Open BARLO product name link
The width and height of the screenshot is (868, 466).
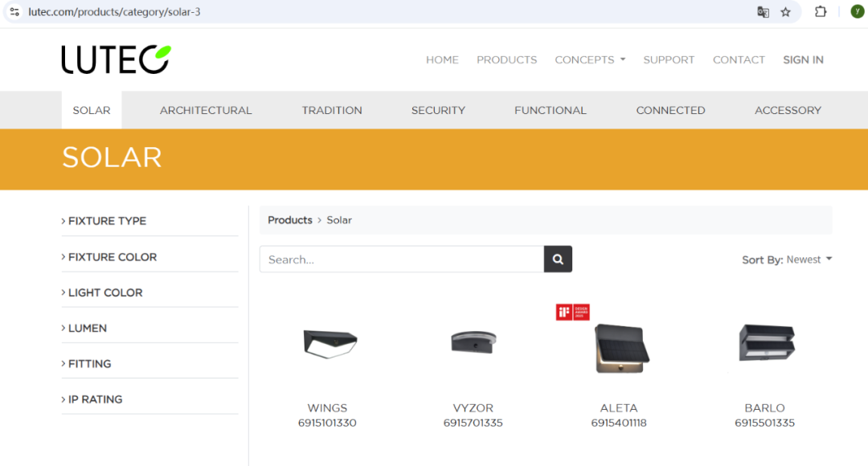[x=764, y=408]
